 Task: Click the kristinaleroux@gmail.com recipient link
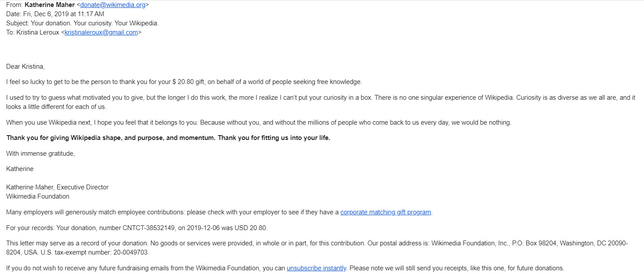point(101,32)
